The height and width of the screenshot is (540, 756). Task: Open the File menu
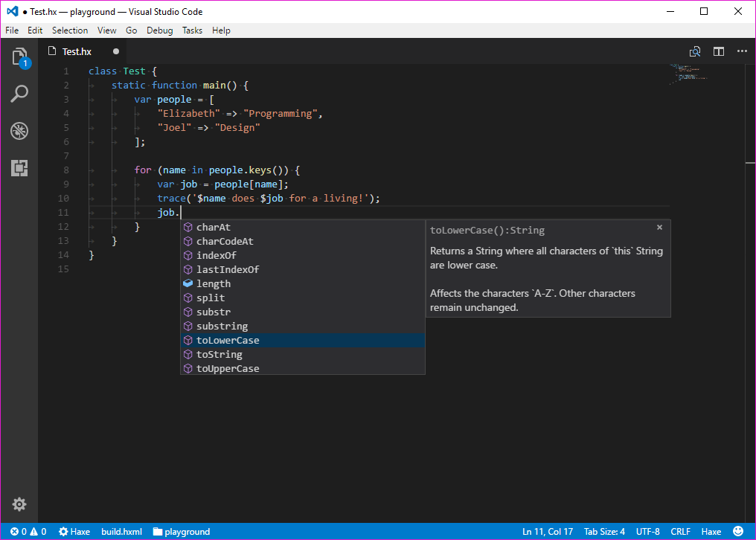[12, 30]
